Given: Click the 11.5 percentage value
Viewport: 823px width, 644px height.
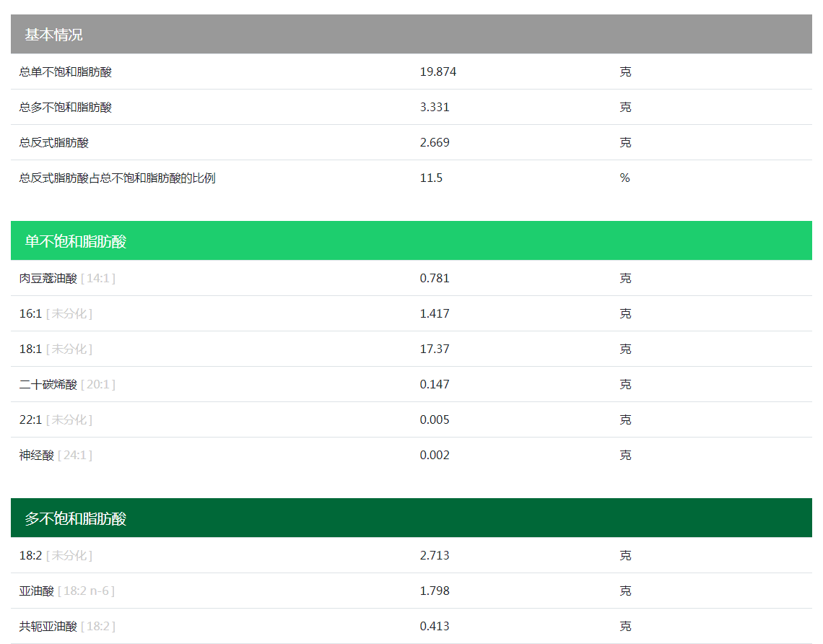Looking at the screenshot, I should [431, 178].
